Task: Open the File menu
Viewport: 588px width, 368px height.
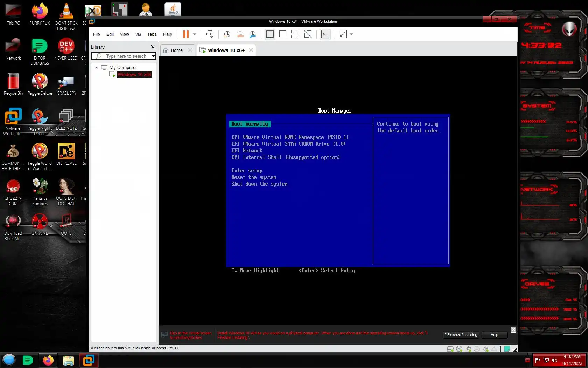Action: (97, 34)
